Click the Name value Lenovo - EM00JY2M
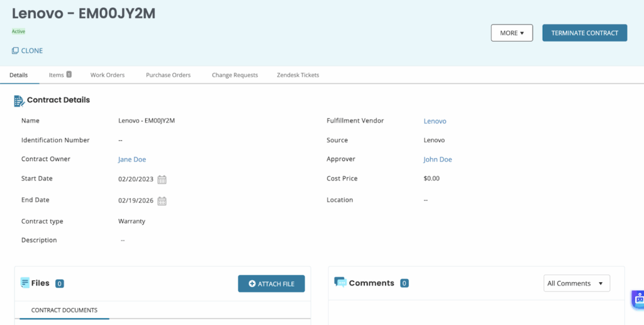The height and width of the screenshot is (325, 644). coord(147,121)
